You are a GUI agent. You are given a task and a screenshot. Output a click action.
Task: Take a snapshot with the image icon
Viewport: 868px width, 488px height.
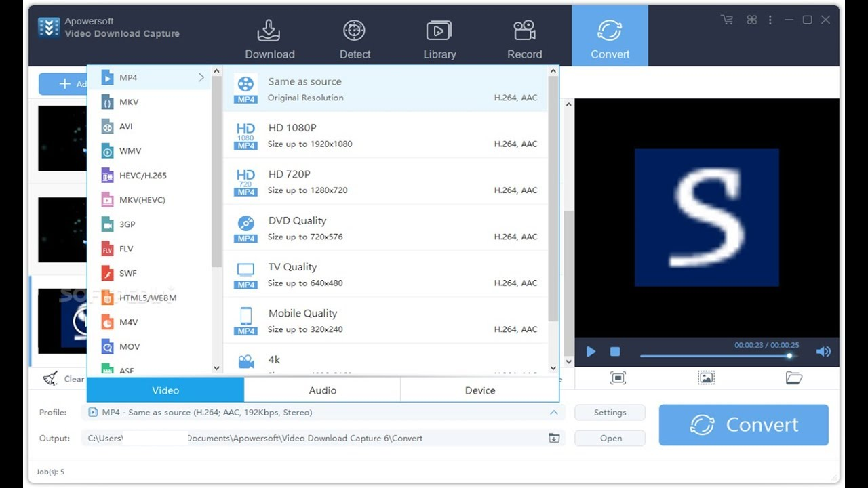[x=706, y=378]
